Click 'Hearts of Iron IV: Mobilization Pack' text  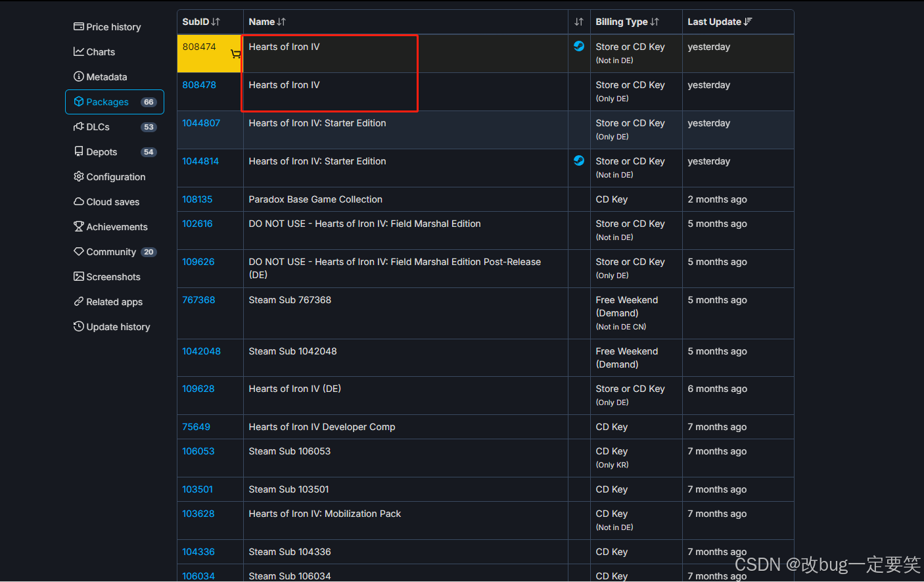[x=325, y=514]
